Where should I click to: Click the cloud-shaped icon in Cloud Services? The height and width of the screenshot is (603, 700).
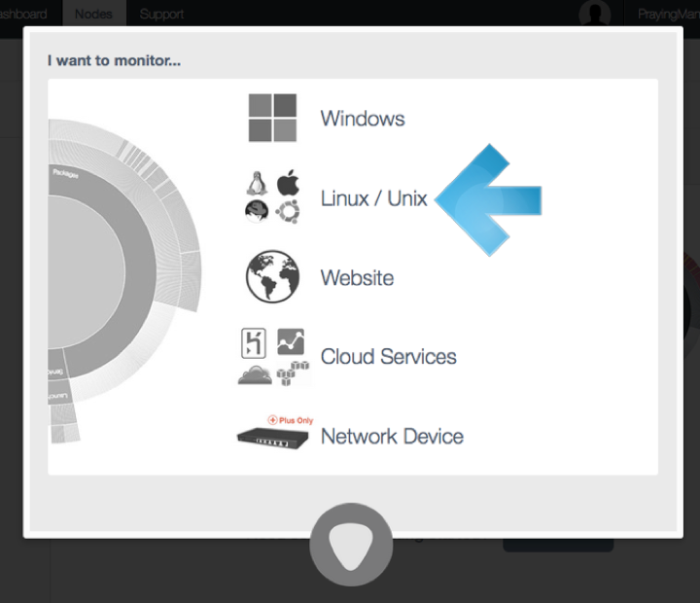coord(255,373)
